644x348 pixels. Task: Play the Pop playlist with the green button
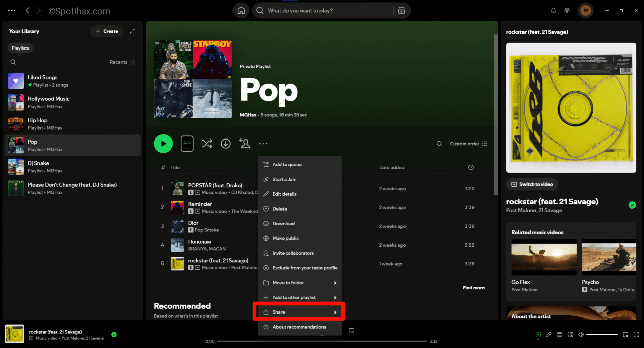[163, 144]
